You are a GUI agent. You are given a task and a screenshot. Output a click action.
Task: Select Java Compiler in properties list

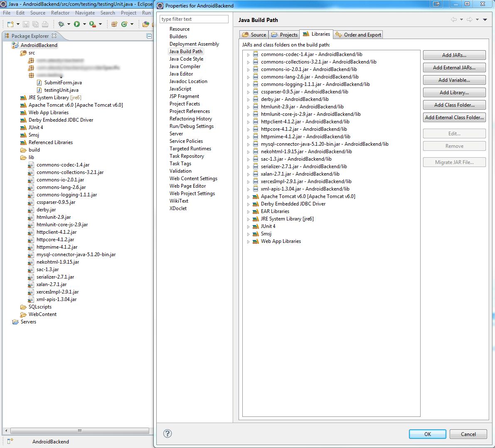point(185,66)
